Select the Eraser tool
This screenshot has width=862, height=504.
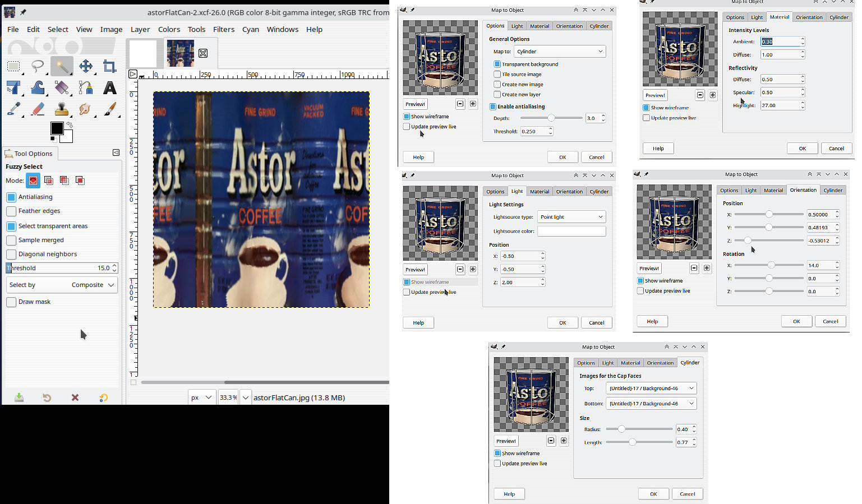[38, 109]
